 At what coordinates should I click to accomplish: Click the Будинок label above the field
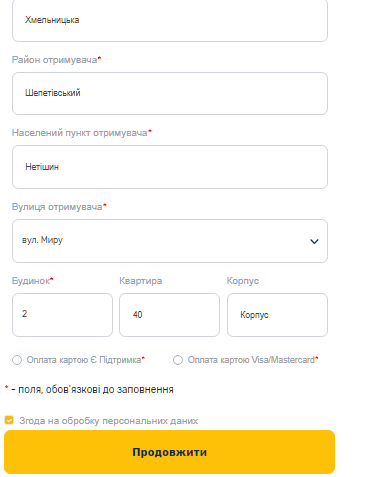32,281
